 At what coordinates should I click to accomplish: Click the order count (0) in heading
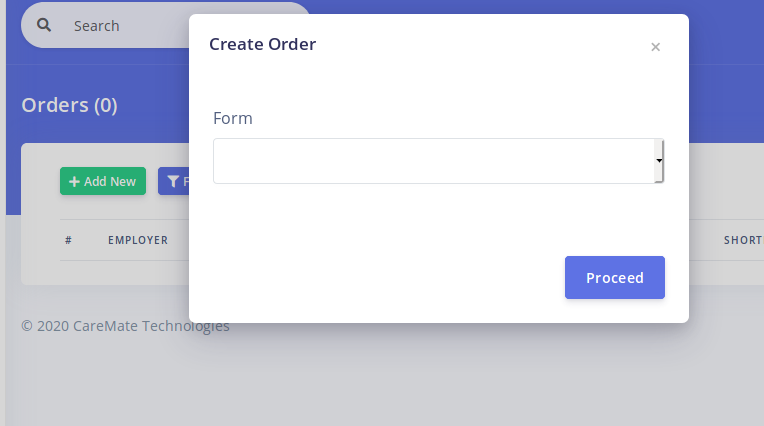coord(105,105)
